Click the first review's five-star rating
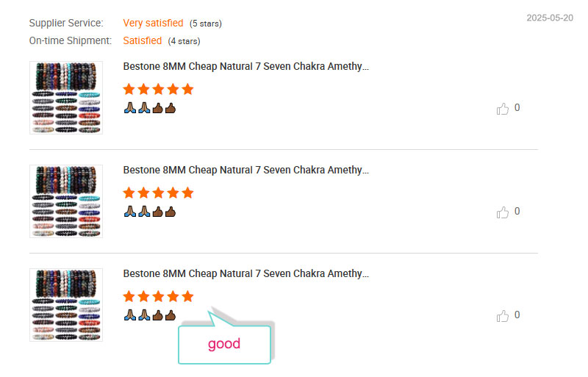588x377 pixels. click(x=158, y=89)
